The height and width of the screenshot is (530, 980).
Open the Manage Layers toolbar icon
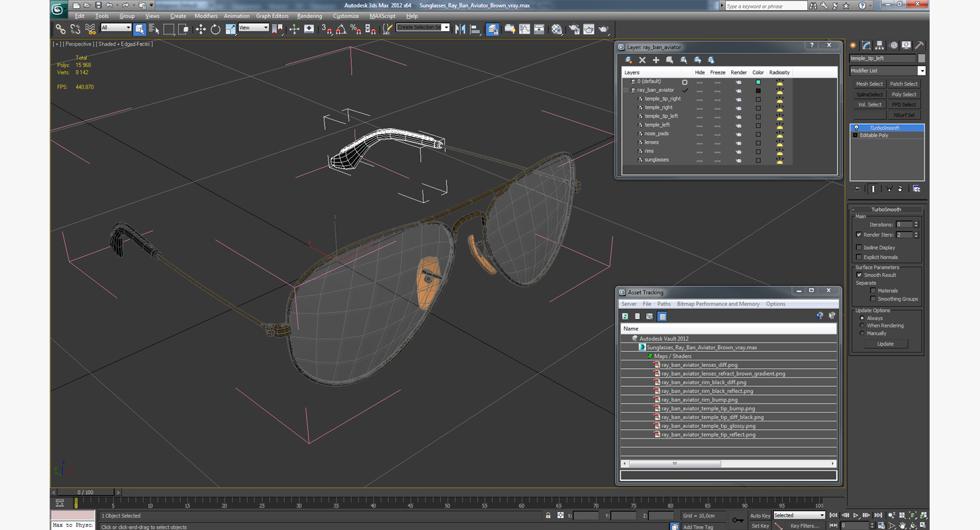click(x=493, y=29)
